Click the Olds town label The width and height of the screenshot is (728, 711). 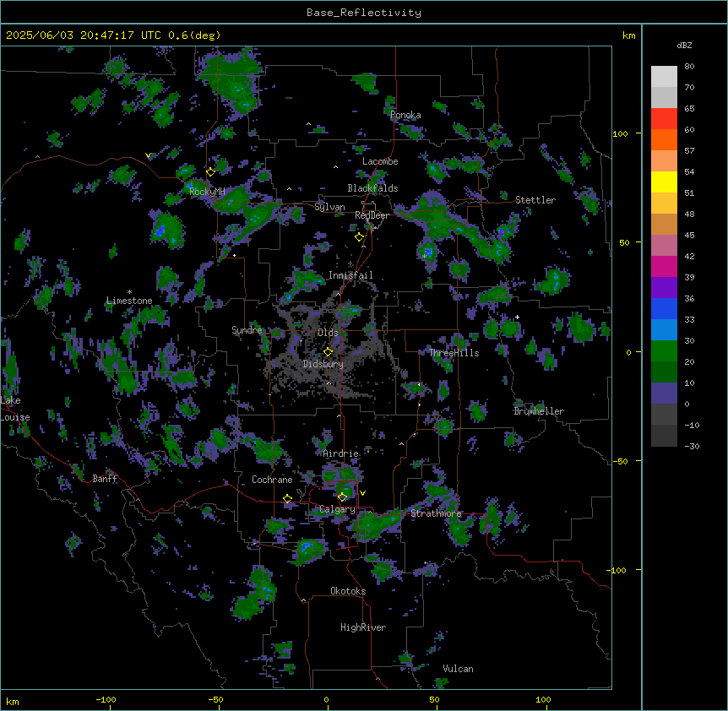click(x=328, y=333)
